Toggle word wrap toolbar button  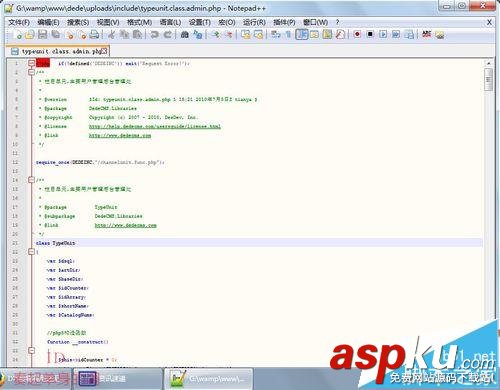[275, 34]
